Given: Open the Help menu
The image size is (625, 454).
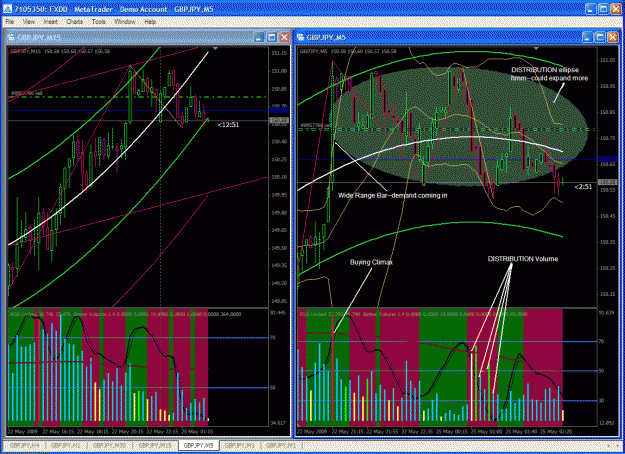Looking at the screenshot, I should pos(150,22).
